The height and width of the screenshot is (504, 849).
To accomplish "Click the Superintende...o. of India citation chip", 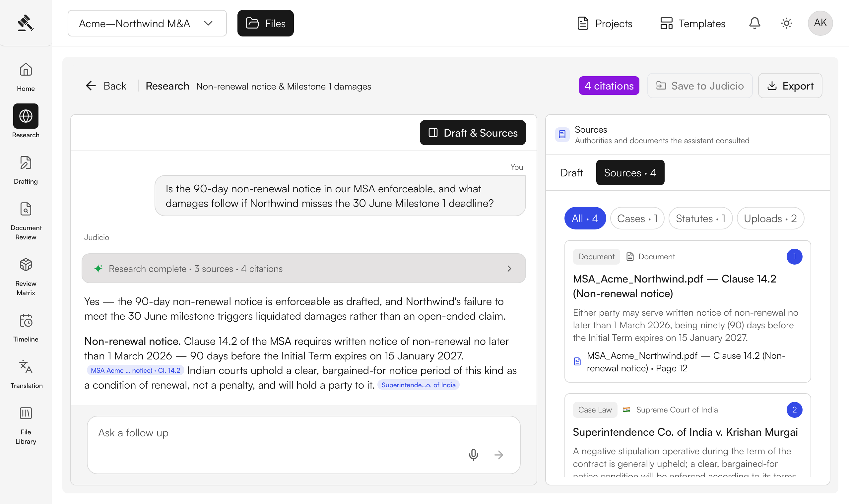I will click(419, 385).
